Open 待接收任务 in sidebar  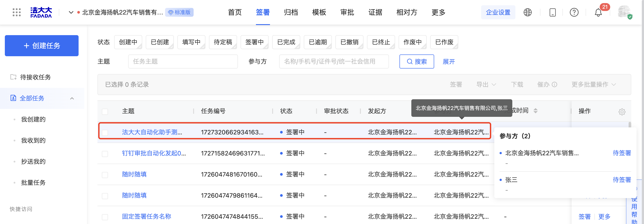35,77
